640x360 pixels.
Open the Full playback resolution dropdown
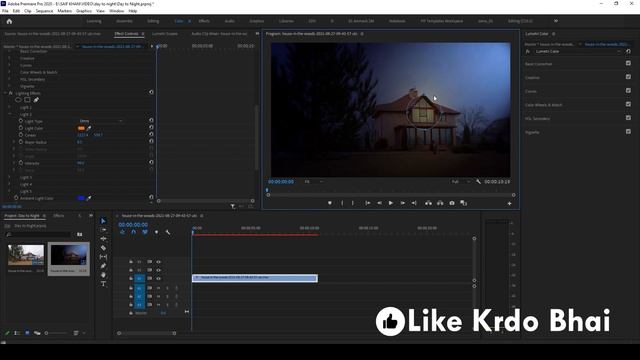pyautogui.click(x=460, y=182)
